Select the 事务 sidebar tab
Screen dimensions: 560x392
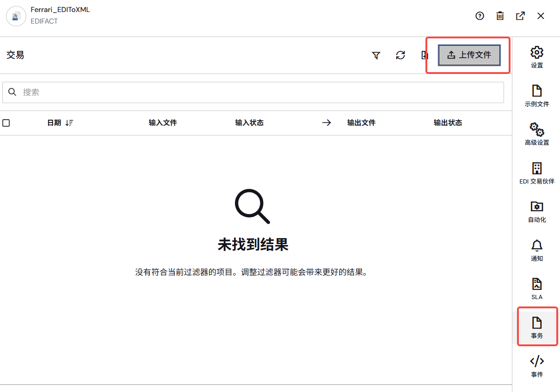click(x=537, y=328)
